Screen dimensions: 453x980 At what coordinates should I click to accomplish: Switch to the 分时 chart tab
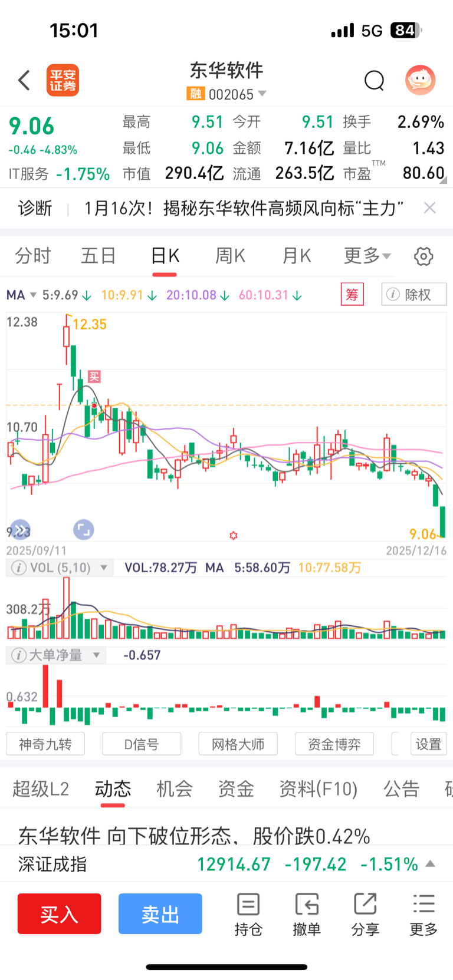pos(33,256)
